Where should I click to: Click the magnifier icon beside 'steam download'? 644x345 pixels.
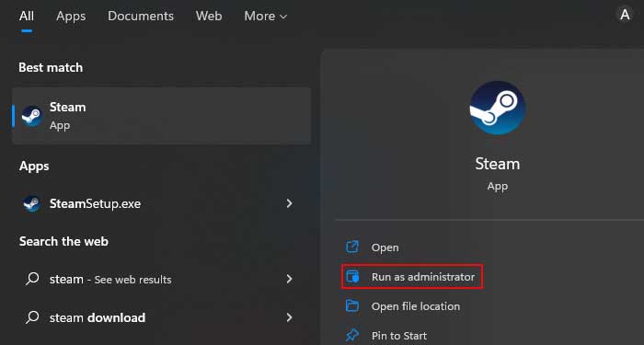(x=32, y=317)
